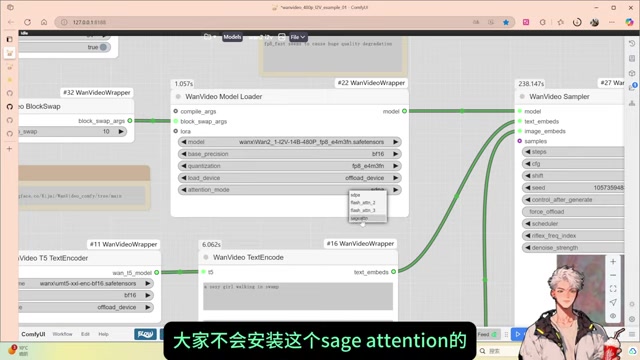Click the previous arrow on the model selector
This screenshot has height=360, width=640.
pos(184,142)
